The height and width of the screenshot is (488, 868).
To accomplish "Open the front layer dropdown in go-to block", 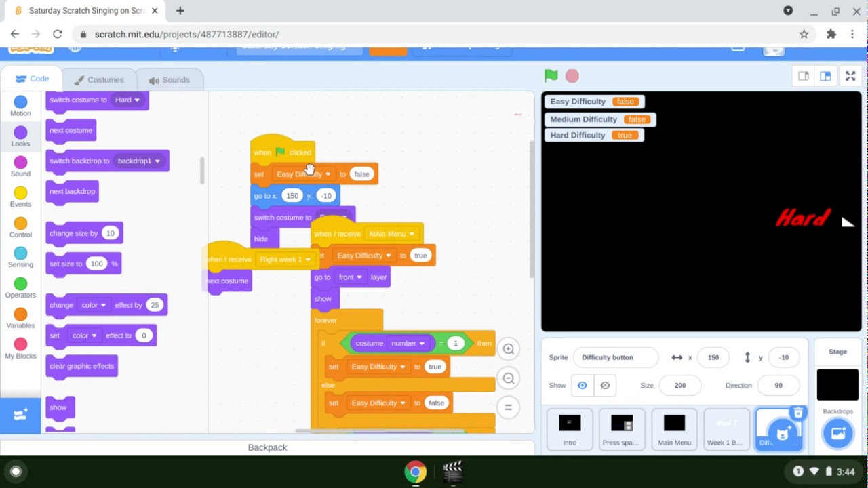I will [351, 277].
